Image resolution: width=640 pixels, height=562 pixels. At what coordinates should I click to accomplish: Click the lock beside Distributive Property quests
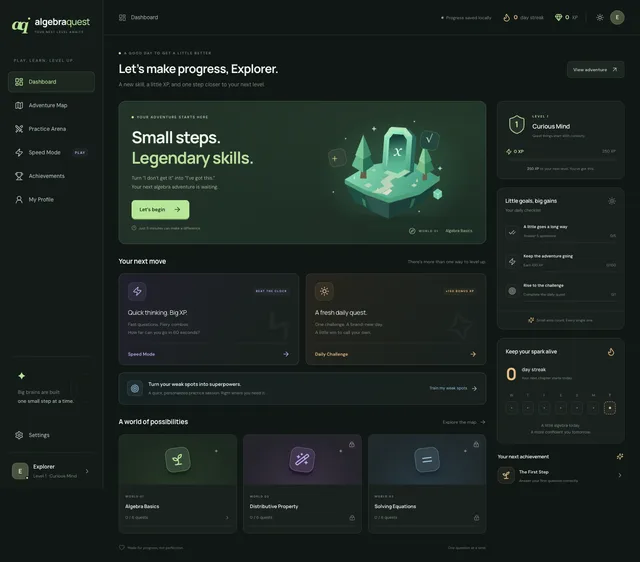pyautogui.click(x=352, y=518)
